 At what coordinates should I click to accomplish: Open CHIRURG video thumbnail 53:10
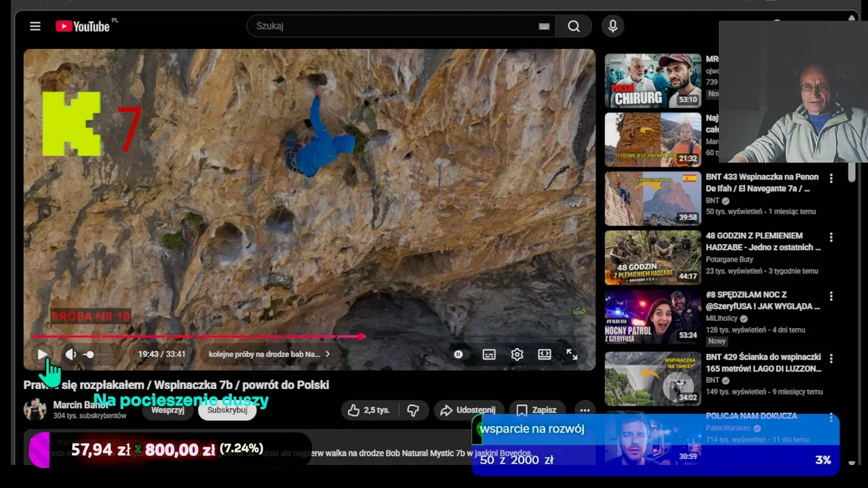click(x=653, y=81)
